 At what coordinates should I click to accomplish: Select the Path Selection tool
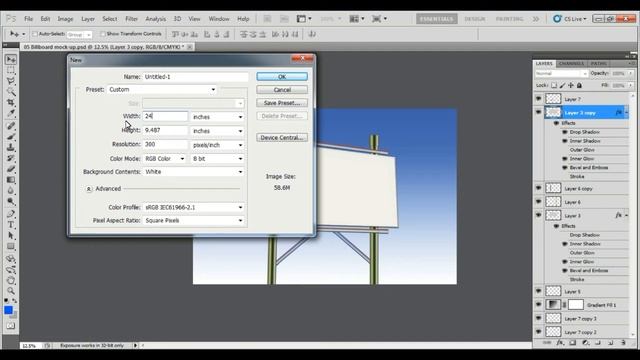click(x=11, y=236)
